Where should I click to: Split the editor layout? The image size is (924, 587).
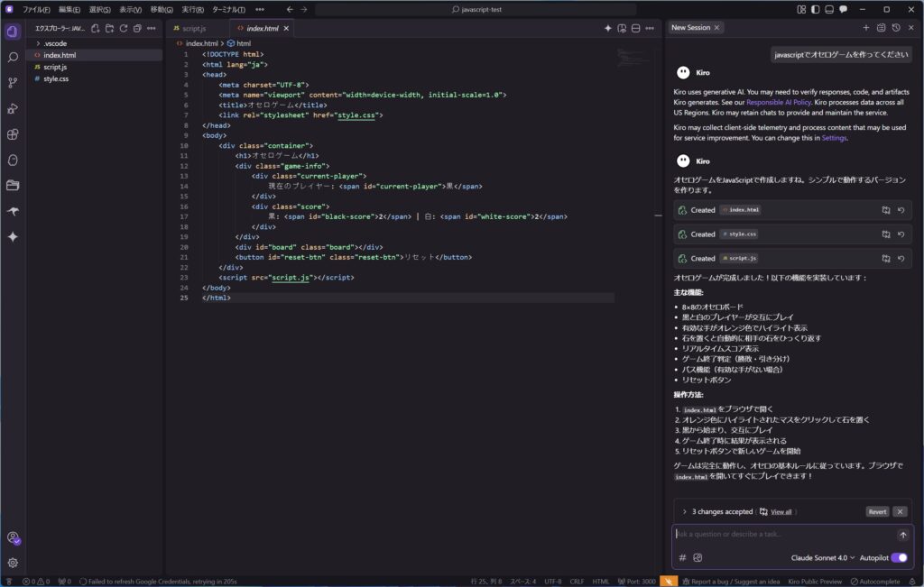pos(636,28)
